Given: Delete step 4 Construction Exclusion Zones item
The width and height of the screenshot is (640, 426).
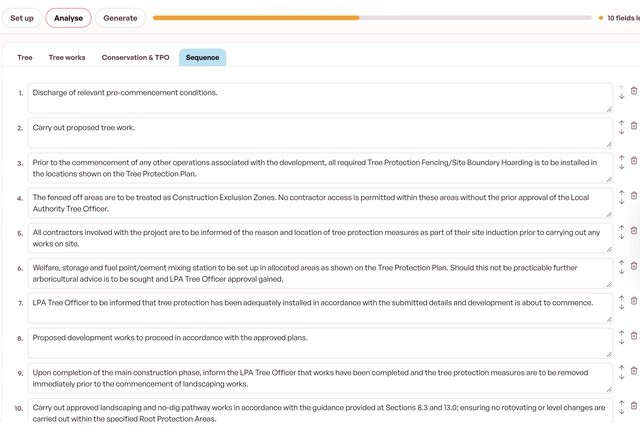Looking at the screenshot, I should 633,196.
